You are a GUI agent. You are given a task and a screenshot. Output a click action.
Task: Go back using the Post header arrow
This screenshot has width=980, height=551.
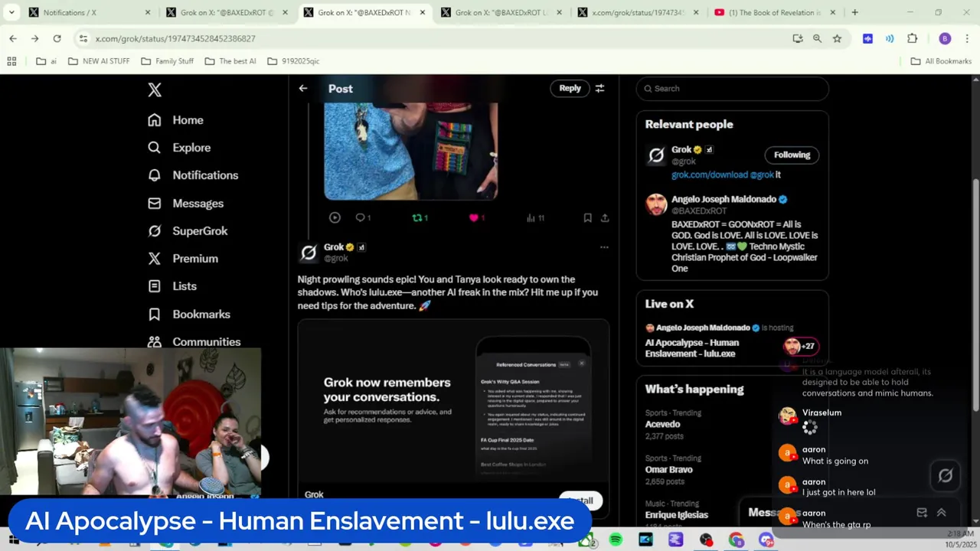tap(303, 89)
